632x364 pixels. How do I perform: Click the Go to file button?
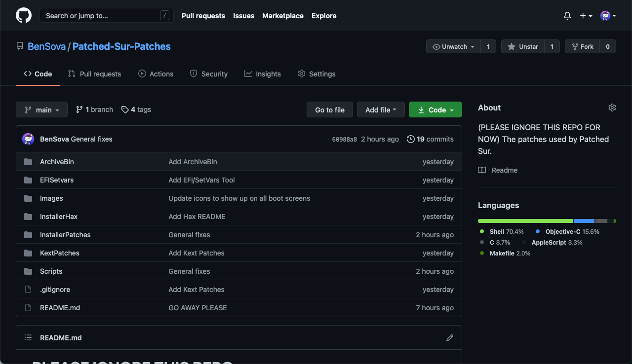(x=330, y=109)
